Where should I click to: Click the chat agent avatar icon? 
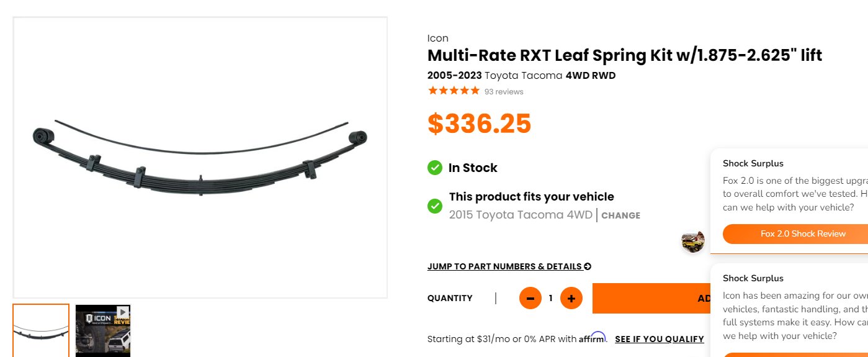(x=692, y=242)
